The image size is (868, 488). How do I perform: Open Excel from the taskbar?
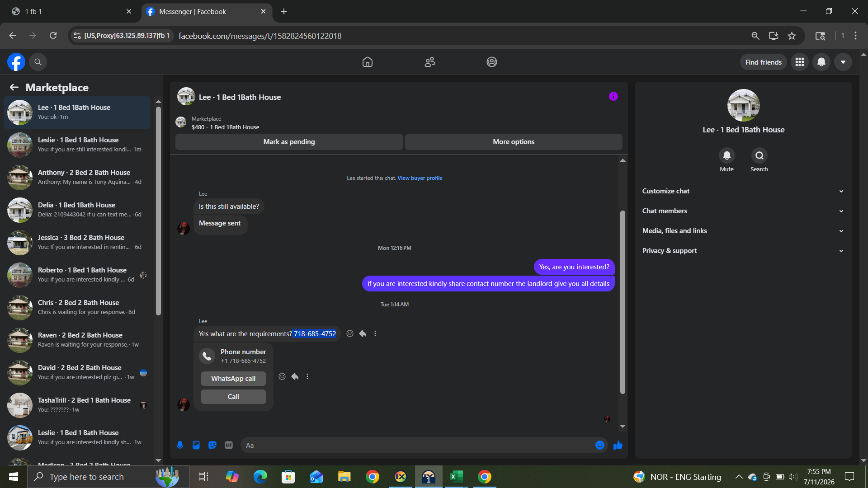coord(457,477)
